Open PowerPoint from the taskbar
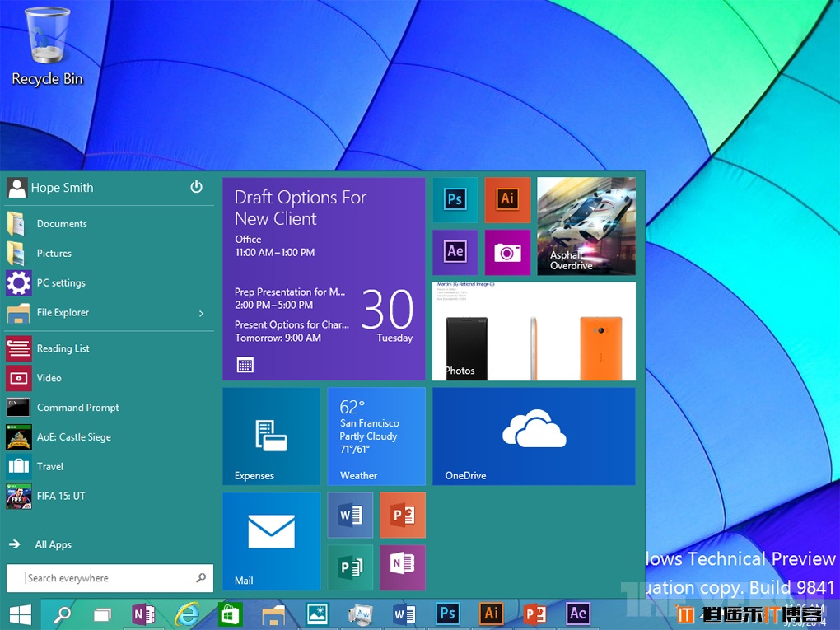The image size is (840, 630). click(534, 614)
